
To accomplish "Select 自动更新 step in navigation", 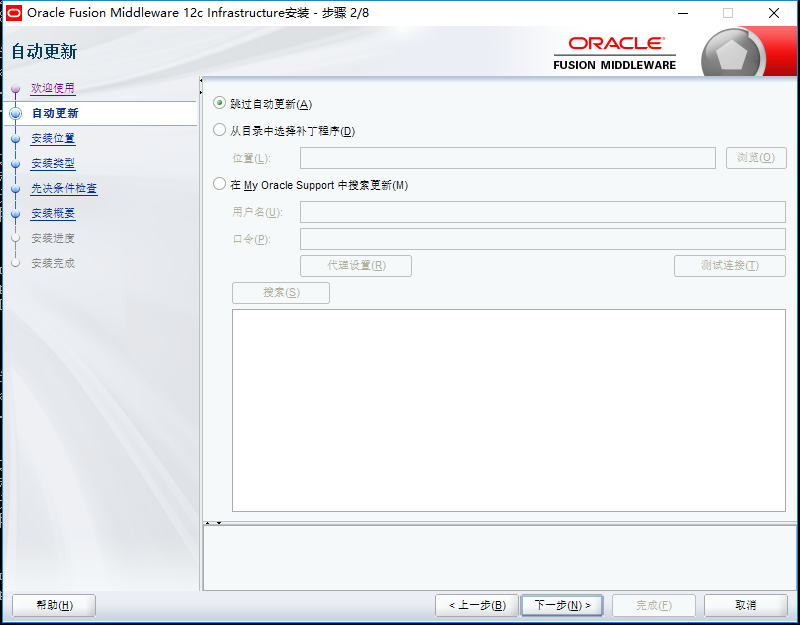I will (x=55, y=113).
